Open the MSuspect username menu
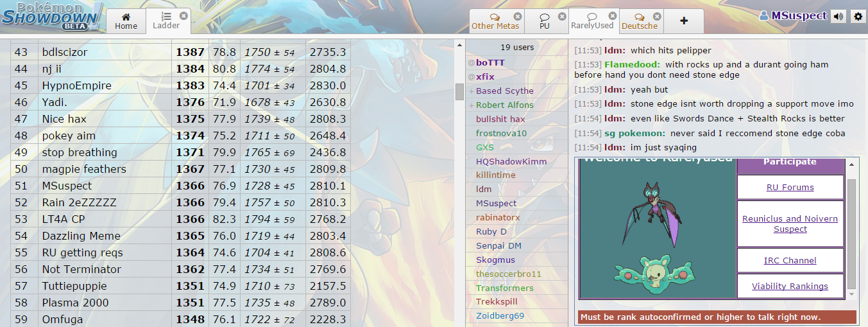 click(793, 16)
